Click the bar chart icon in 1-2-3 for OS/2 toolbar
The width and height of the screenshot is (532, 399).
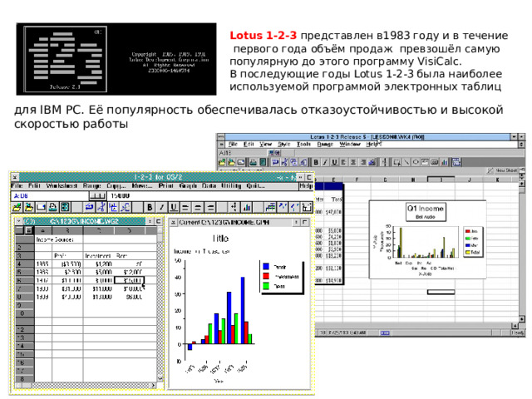click(246, 207)
